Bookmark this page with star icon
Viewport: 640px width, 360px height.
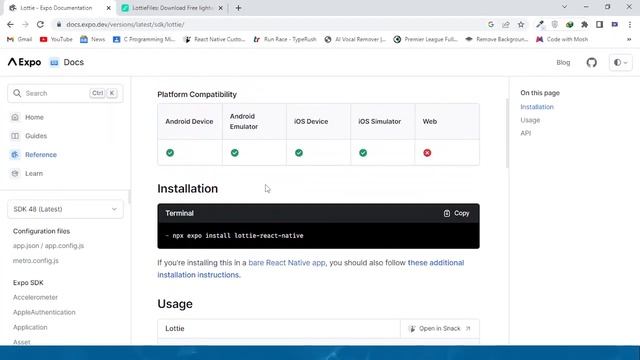click(x=521, y=24)
